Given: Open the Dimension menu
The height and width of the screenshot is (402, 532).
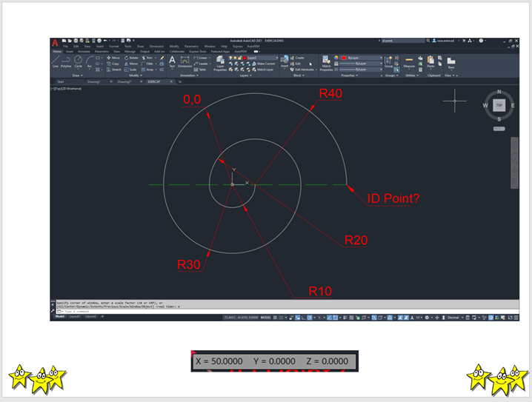Looking at the screenshot, I should coord(156,47).
